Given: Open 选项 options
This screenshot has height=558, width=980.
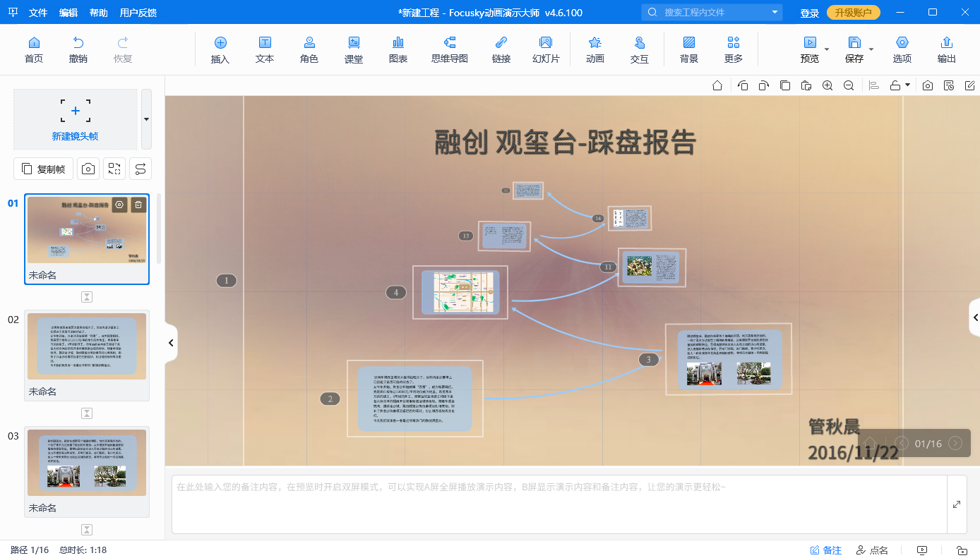Looking at the screenshot, I should click(x=902, y=49).
